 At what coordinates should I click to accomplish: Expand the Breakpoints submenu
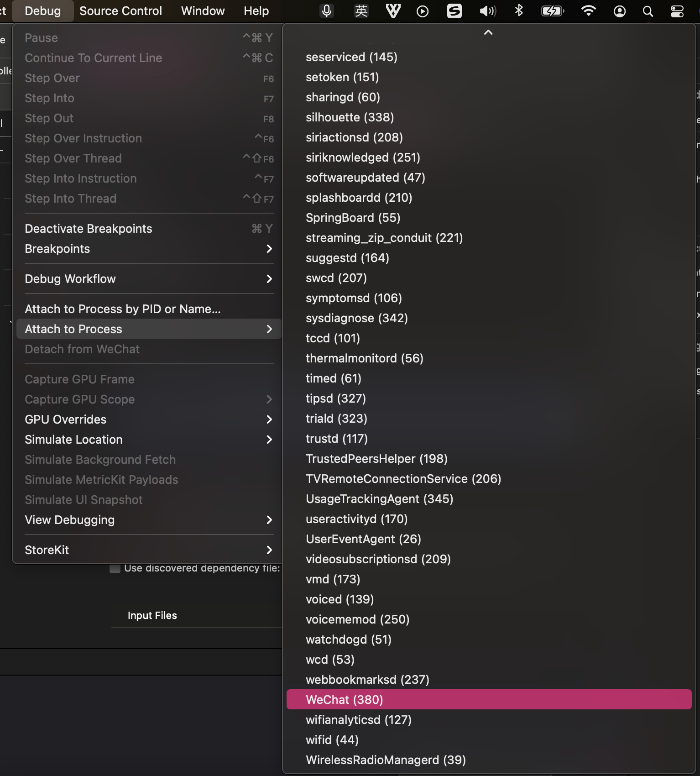[149, 249]
